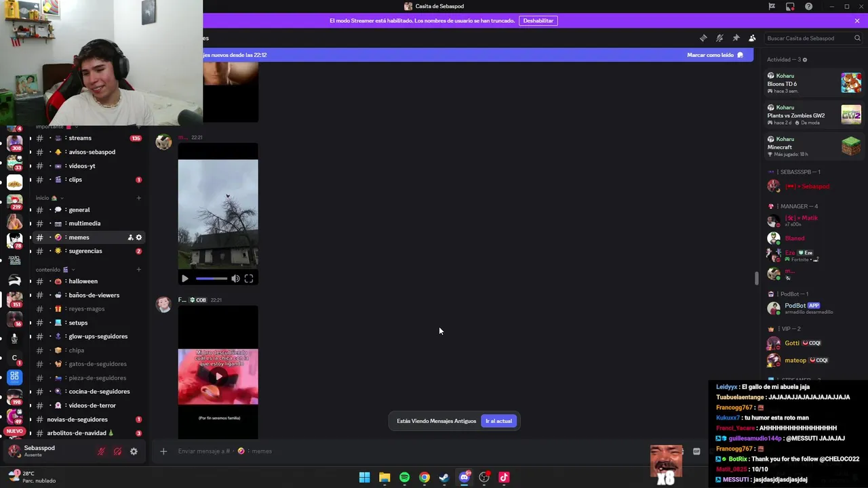Open Koharu Plants vs Zombies GW2 activity
Viewport: 868px width, 488px height.
pos(814,115)
